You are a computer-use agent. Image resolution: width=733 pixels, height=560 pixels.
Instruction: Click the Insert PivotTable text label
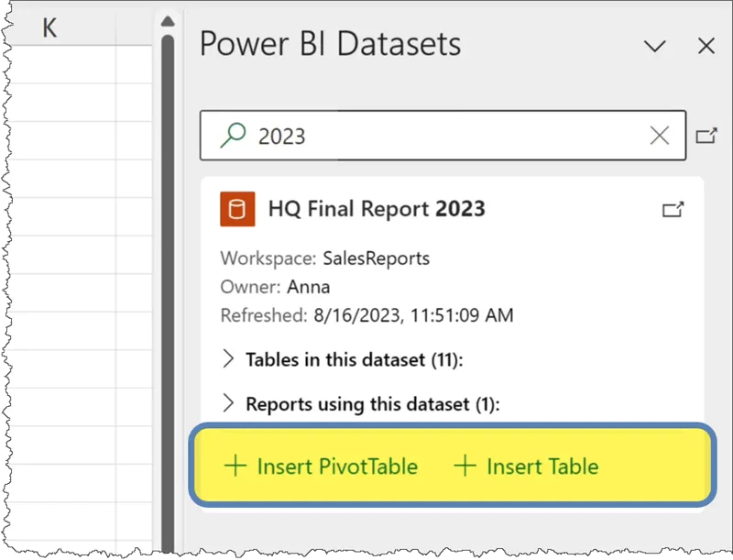point(337,467)
